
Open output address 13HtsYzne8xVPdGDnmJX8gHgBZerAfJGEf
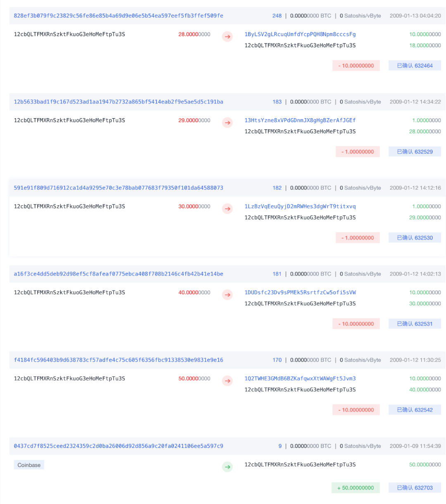(300, 120)
